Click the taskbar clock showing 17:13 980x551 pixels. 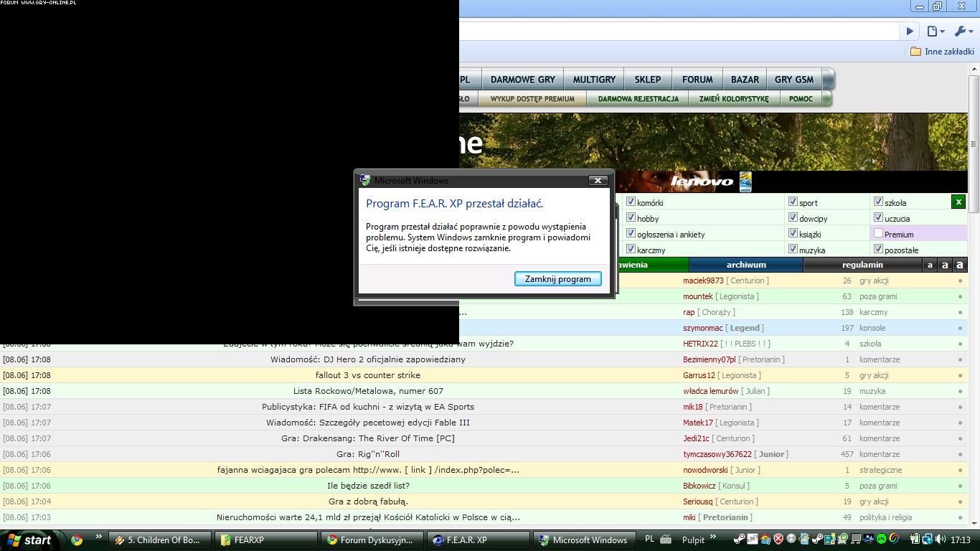coord(961,540)
